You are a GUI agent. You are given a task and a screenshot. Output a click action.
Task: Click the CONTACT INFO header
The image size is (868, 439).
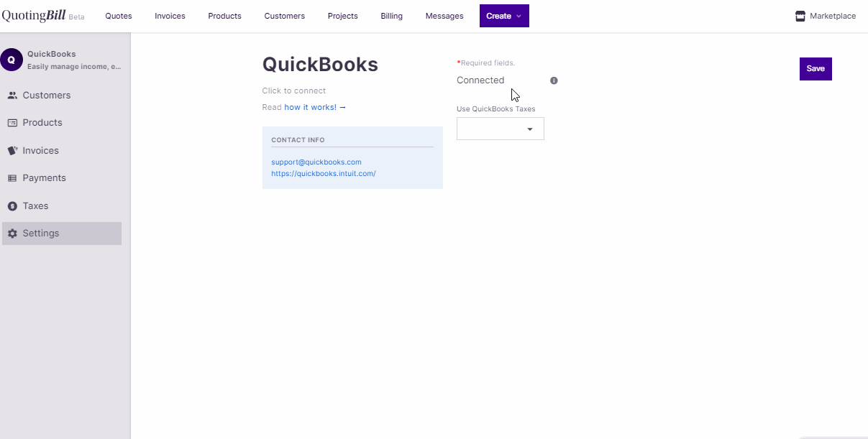pos(298,140)
